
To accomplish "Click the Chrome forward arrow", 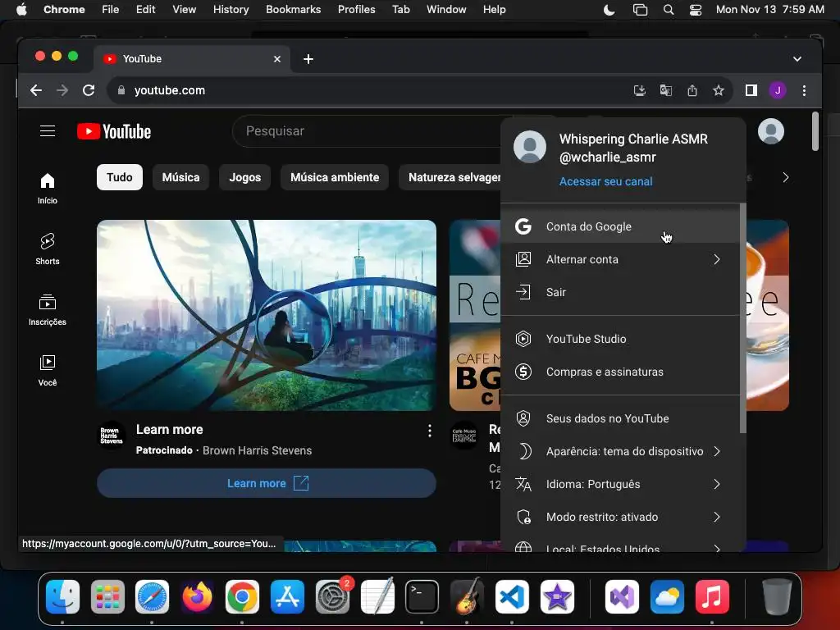I will [x=62, y=90].
